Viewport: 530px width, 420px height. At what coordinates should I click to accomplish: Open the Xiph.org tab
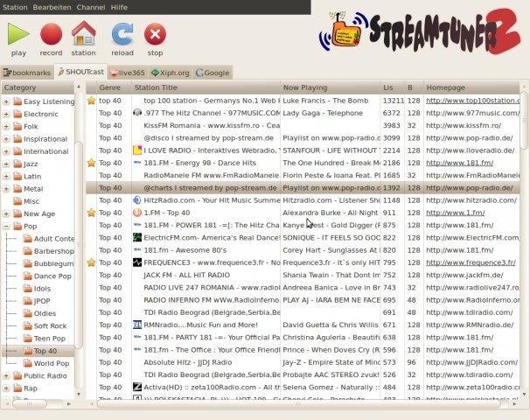click(x=171, y=73)
